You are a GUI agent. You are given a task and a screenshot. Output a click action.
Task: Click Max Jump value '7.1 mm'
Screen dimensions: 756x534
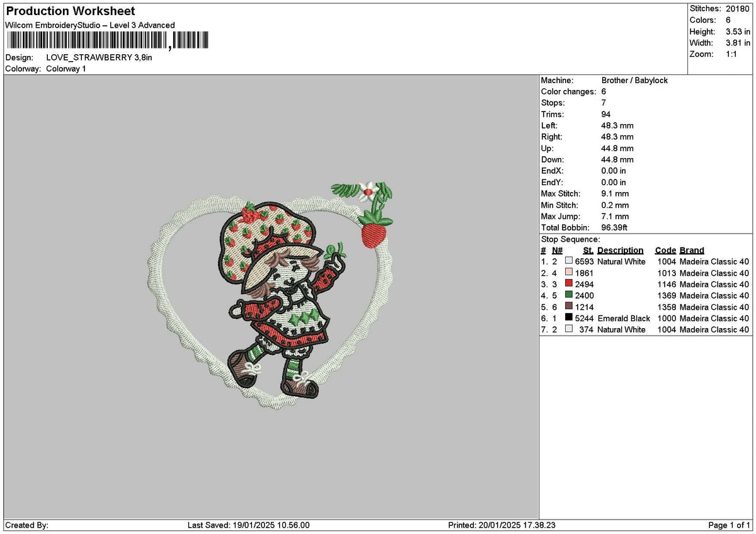615,217
